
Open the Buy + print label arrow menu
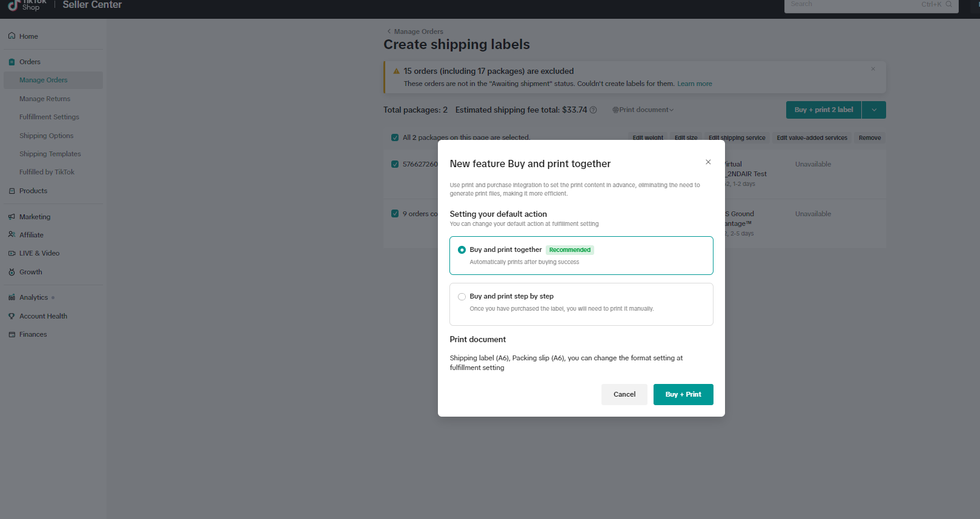874,110
